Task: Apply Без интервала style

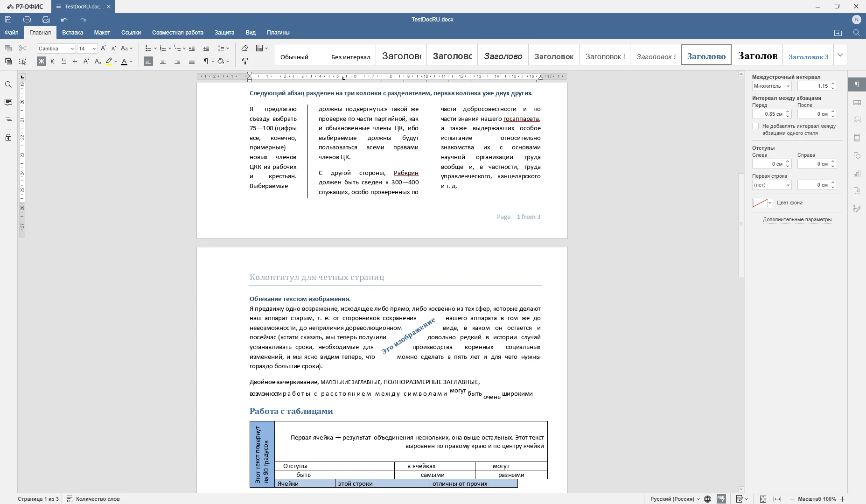Action: pyautogui.click(x=350, y=55)
